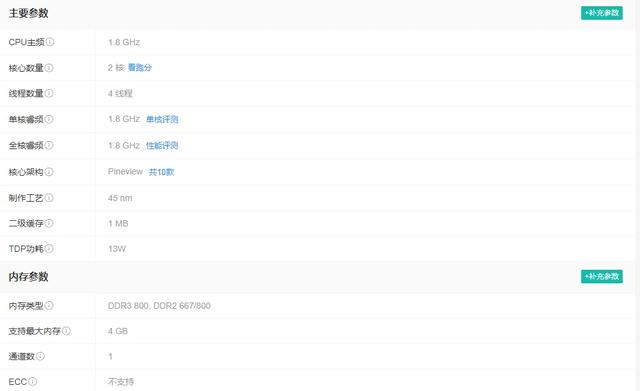Viewport: 640px width, 391px height.
Task: Click 补充参数 button in 主要参数 section
Action: point(602,13)
